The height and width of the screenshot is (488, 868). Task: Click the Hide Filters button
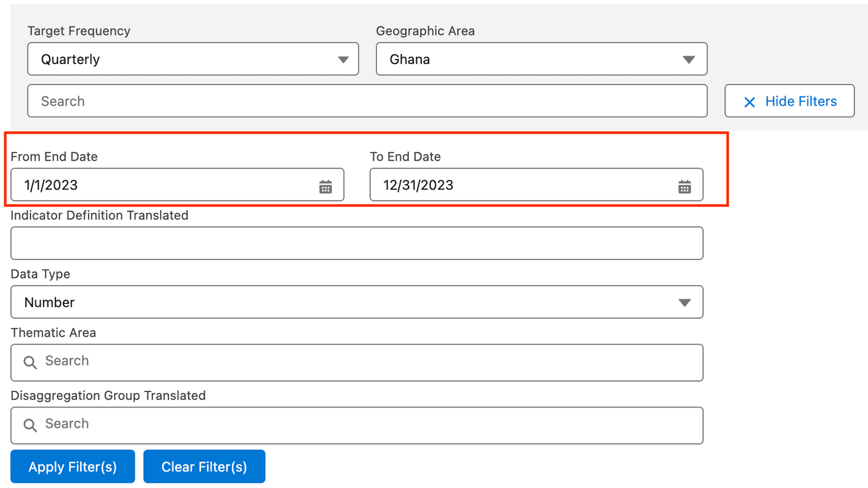click(x=790, y=101)
